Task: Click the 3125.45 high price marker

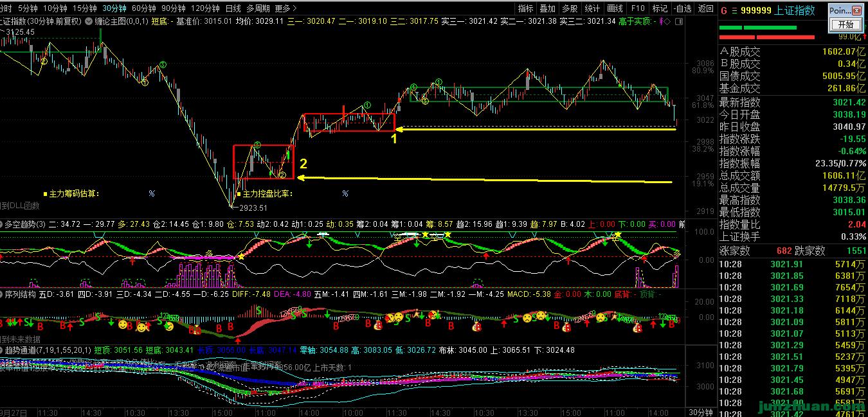Action: (19, 31)
